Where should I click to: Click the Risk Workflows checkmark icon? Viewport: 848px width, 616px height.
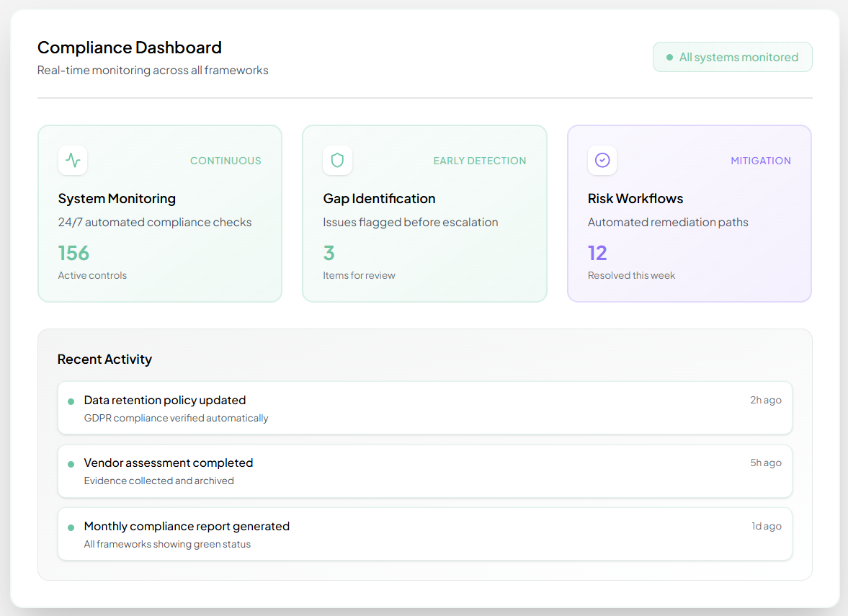click(602, 160)
